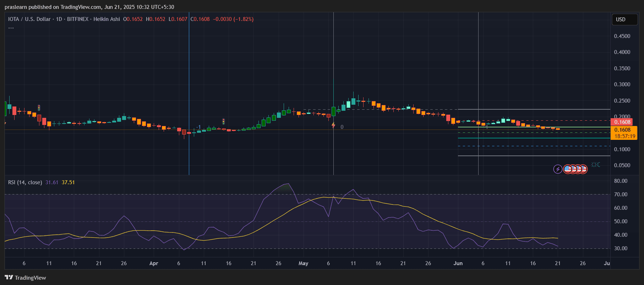The image size is (644, 285).
Task: Click the RSI (14, close) indicator label
Action: (x=25, y=182)
